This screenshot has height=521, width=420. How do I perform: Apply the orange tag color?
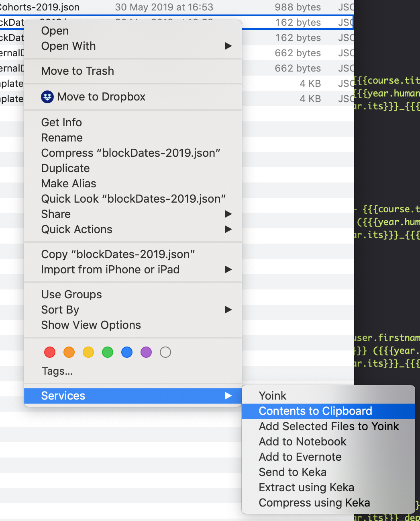click(69, 352)
